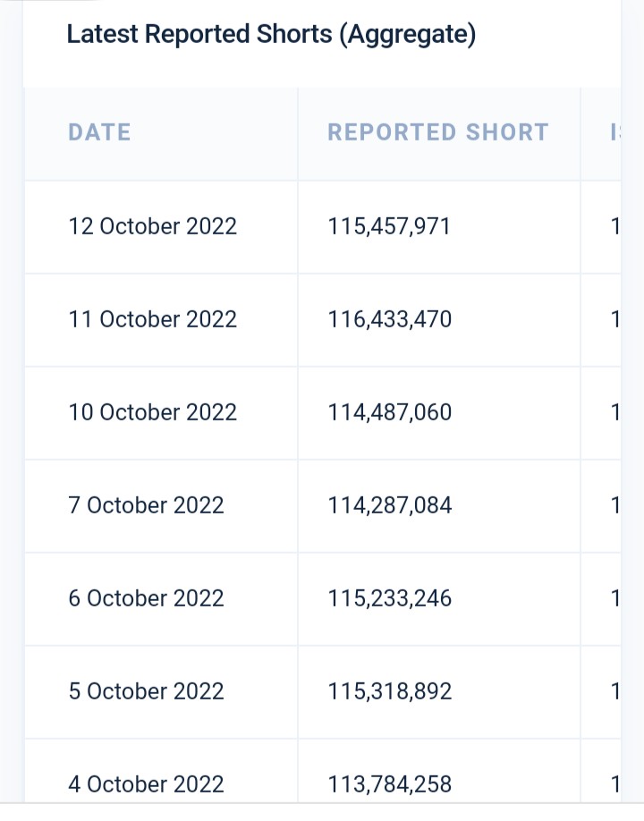Click the 115,233,246 reported short value
This screenshot has height=821, width=644.
click(x=390, y=598)
